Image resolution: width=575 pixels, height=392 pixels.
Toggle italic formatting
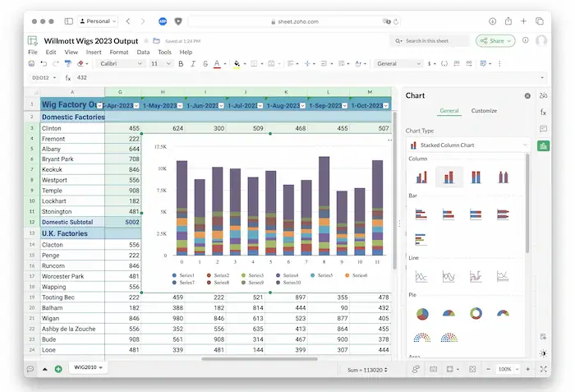[193, 63]
